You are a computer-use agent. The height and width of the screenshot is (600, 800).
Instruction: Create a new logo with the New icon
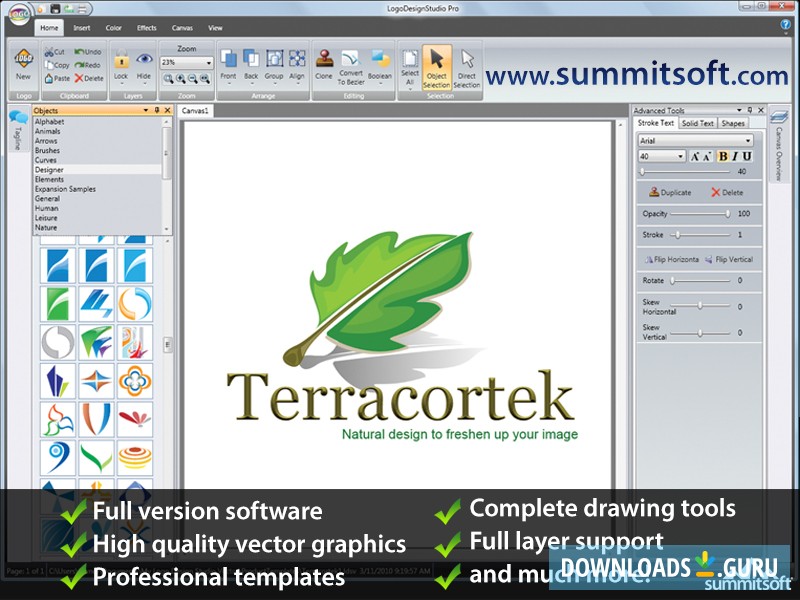coord(22,63)
